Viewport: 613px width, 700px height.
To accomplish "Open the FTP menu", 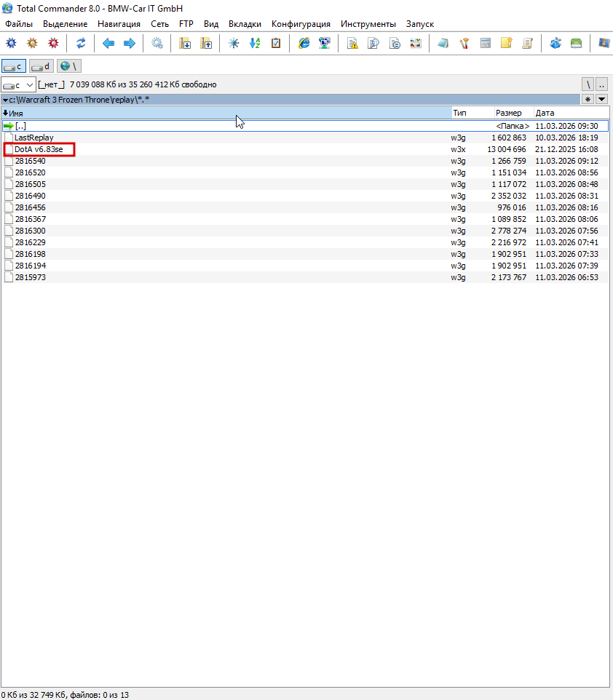I will pos(186,24).
